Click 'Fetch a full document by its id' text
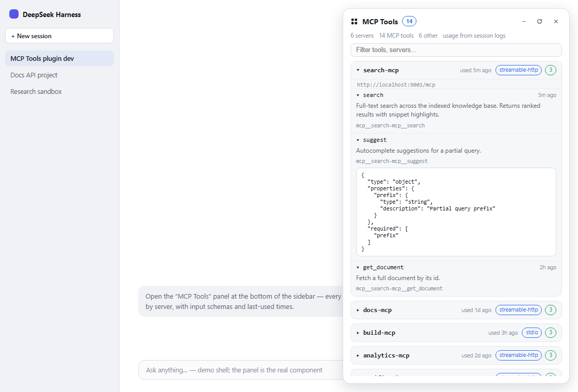This screenshot has width=578, height=392. click(x=398, y=278)
